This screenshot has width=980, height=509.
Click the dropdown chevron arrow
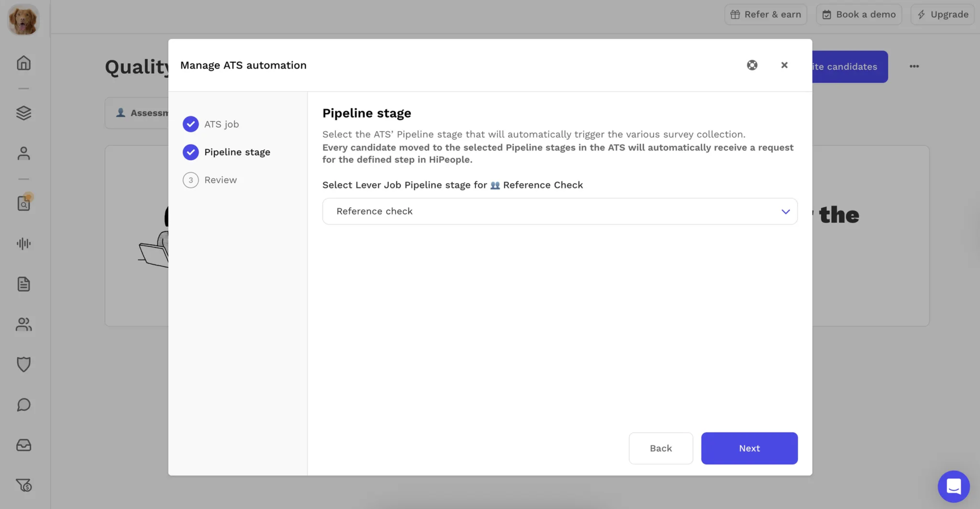tap(785, 212)
